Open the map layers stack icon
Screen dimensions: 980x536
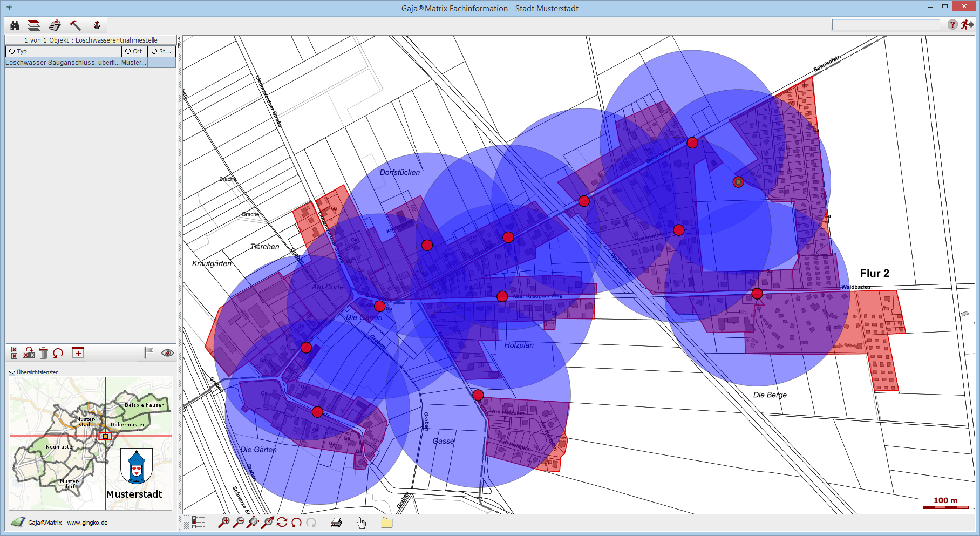(34, 25)
